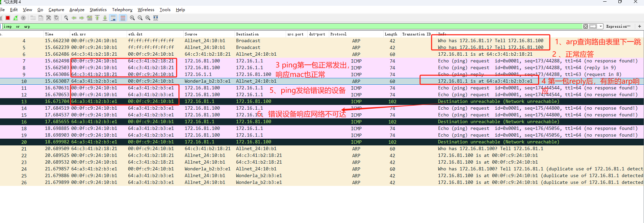This screenshot has height=223, width=644.
Task: Sort by the Destination column header
Action: click(260, 34)
